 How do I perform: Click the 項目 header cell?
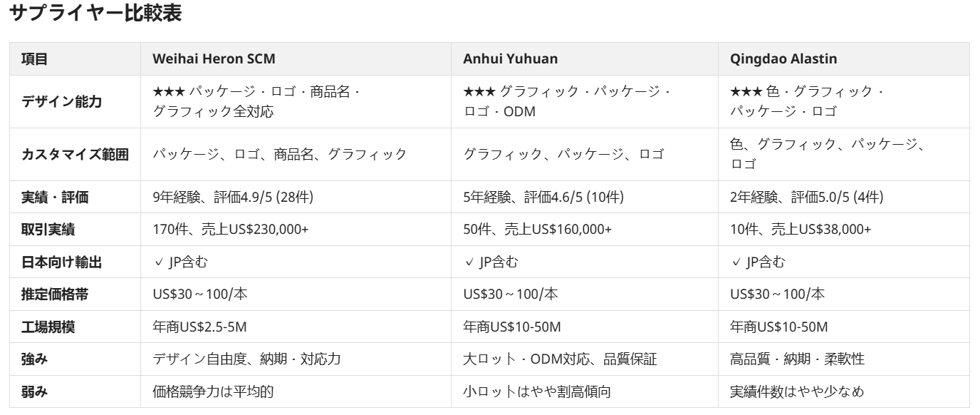point(34,59)
